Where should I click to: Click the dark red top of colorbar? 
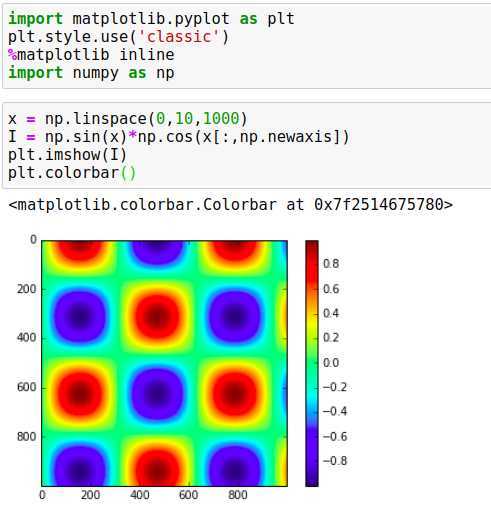click(312, 247)
